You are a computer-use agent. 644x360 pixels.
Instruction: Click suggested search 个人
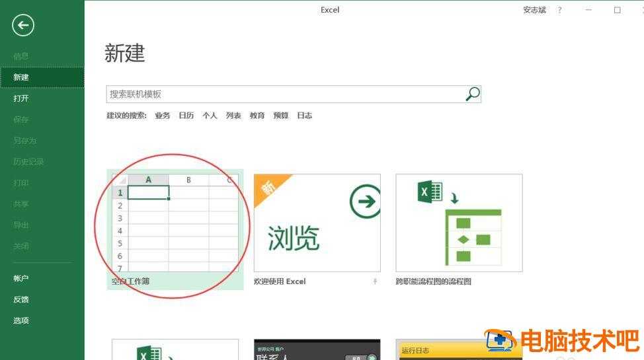pyautogui.click(x=210, y=116)
